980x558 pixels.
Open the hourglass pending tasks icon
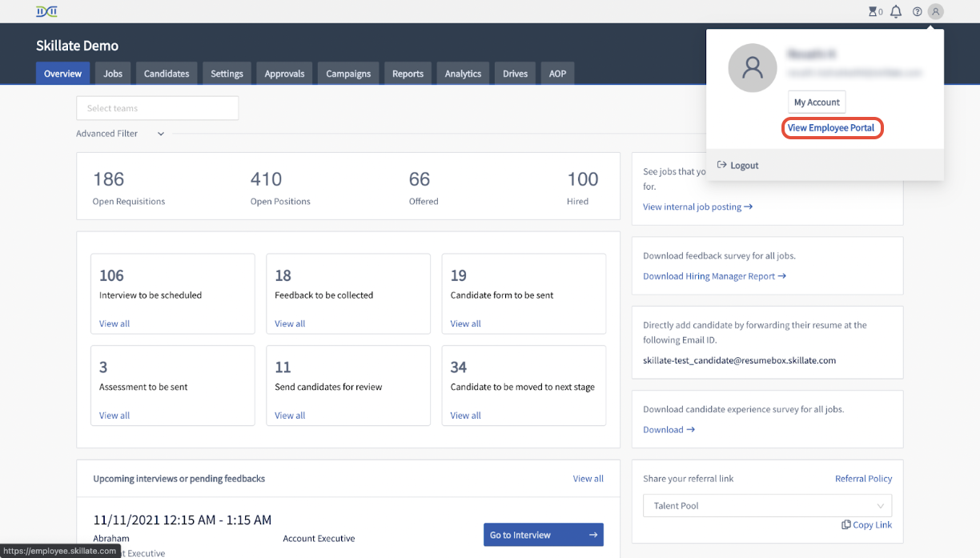click(873, 12)
